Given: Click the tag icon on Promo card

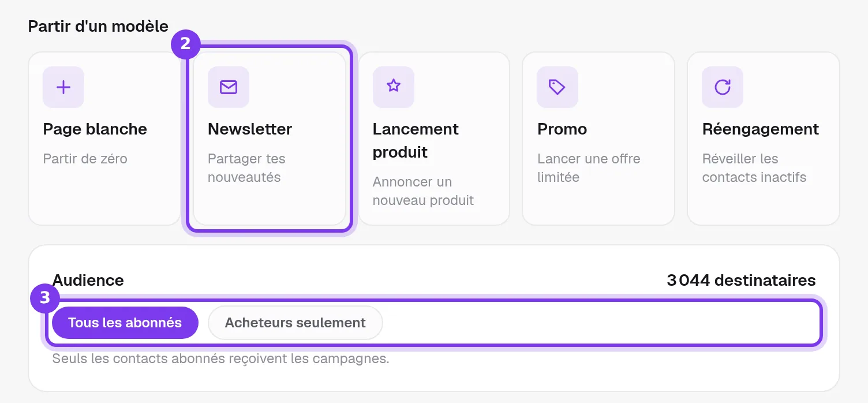Looking at the screenshot, I should coord(558,87).
